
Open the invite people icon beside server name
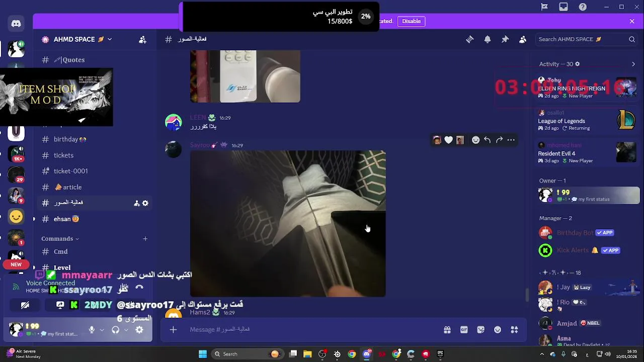142,39
